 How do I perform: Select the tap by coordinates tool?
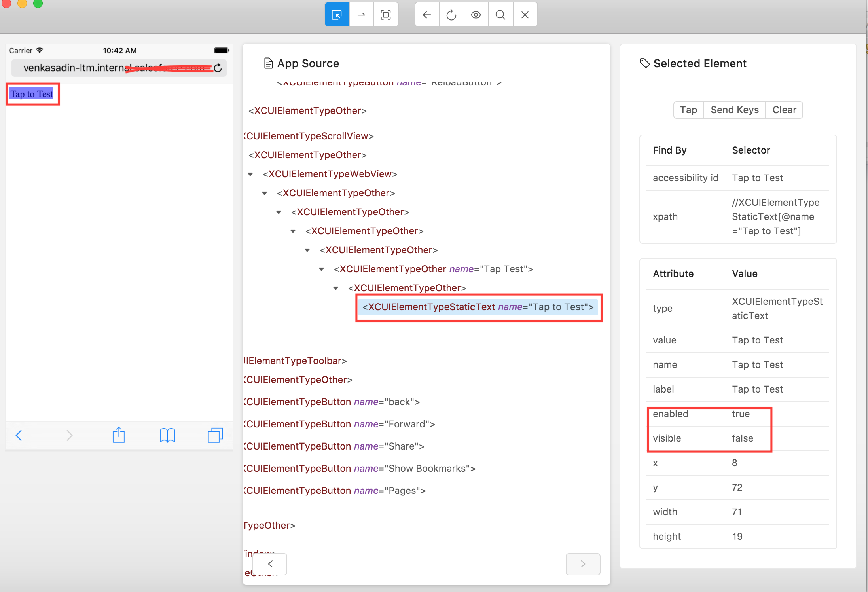[386, 15]
